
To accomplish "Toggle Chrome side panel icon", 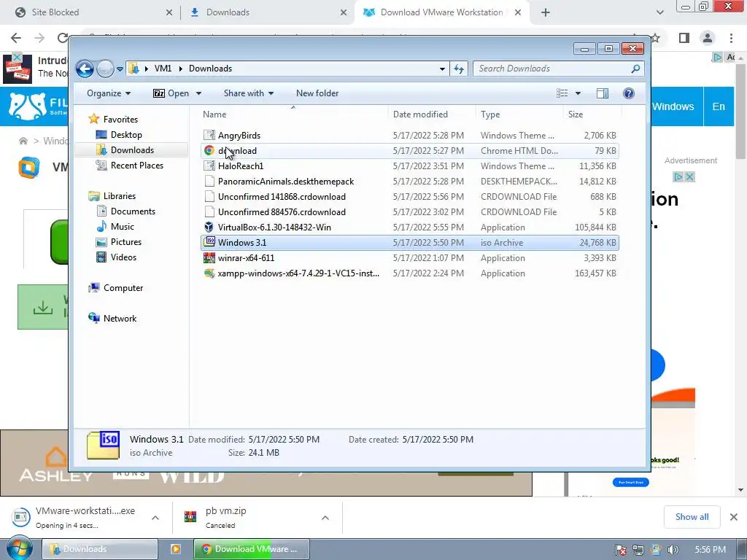I will pyautogui.click(x=684, y=38).
